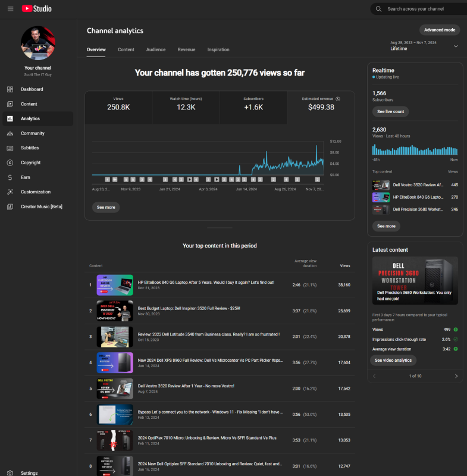The width and height of the screenshot is (467, 476).
Task: Click the last video marker on chart timeline
Action: pyautogui.click(x=318, y=180)
